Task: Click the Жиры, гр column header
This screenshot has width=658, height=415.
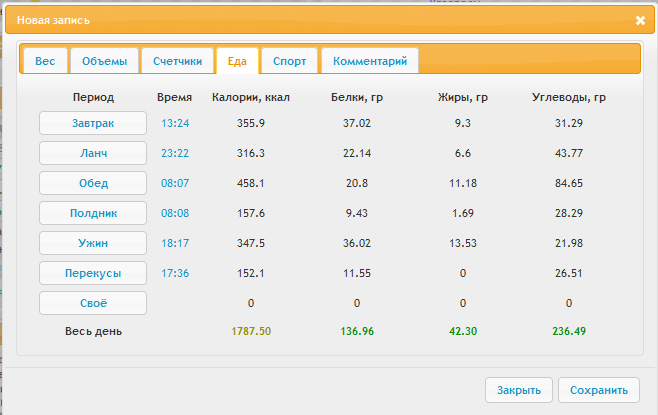Action: point(463,97)
